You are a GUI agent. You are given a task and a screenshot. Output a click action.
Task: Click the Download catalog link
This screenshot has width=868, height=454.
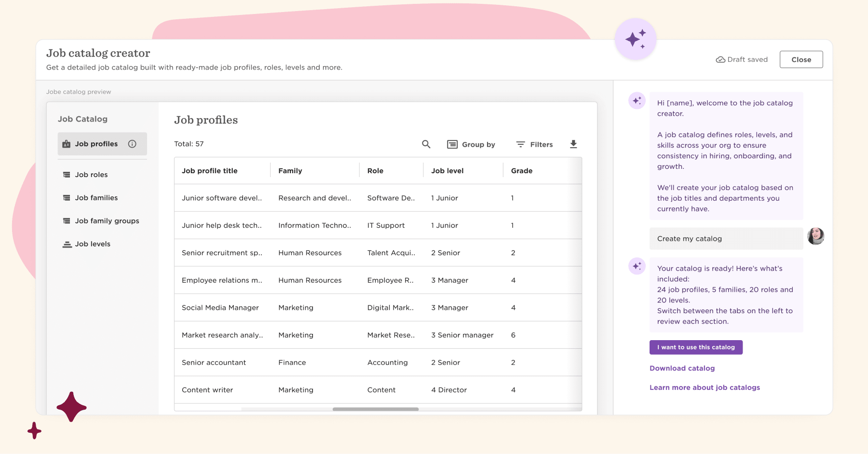pyautogui.click(x=682, y=368)
